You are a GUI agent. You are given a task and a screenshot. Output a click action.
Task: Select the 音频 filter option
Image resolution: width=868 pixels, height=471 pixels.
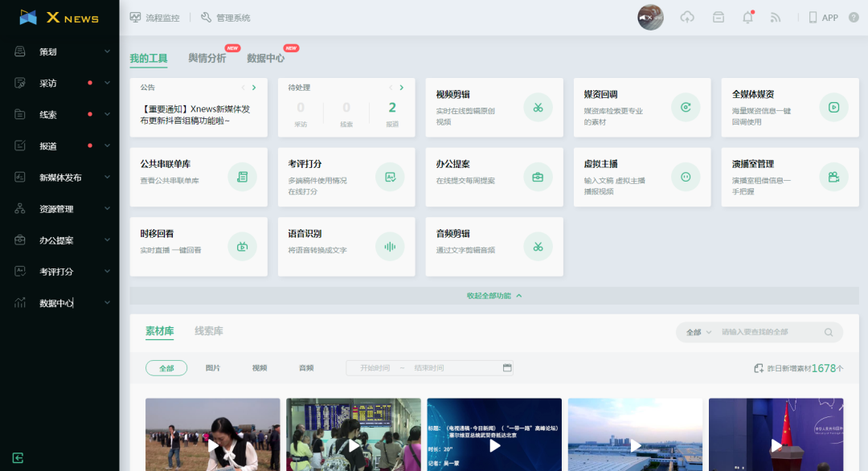click(x=306, y=368)
